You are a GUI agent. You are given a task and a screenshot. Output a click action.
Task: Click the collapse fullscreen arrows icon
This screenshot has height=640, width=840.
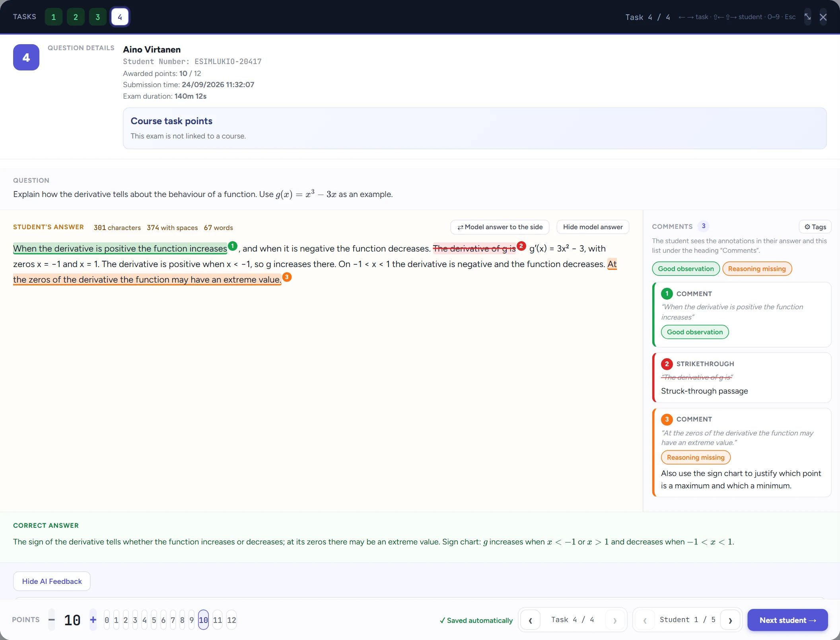(x=807, y=17)
